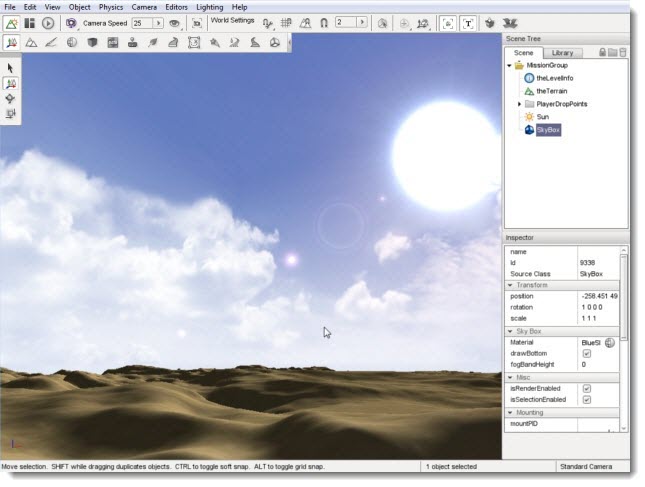This screenshot has height=487, width=645.
Task: Open the object center options icon
Action: click(404, 24)
